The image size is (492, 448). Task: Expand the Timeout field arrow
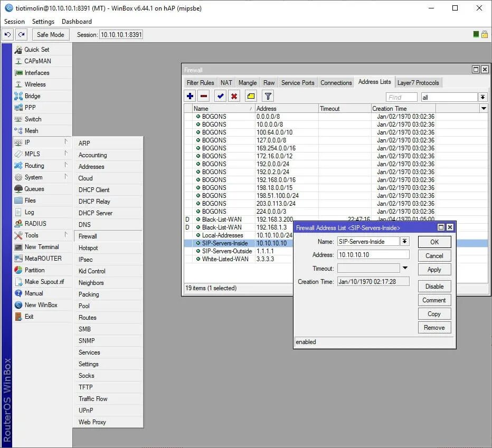[405, 268]
